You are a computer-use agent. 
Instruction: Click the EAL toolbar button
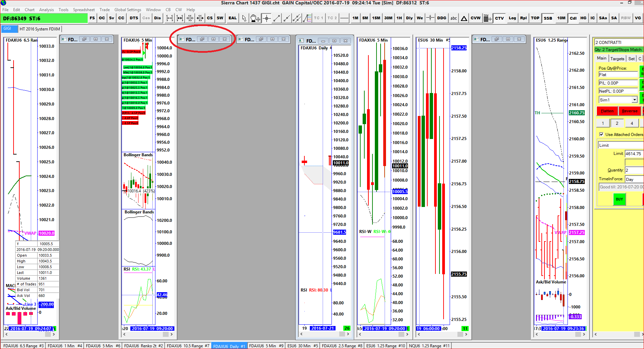tap(233, 18)
